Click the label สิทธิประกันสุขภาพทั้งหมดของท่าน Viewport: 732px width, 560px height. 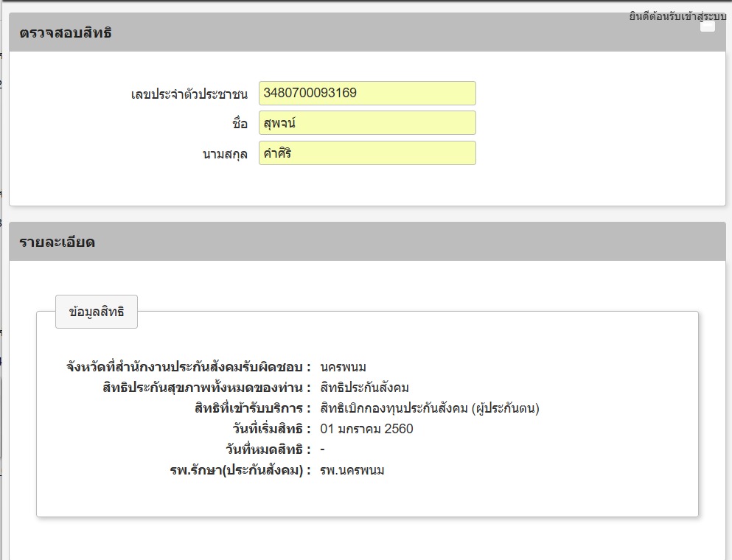207,388
